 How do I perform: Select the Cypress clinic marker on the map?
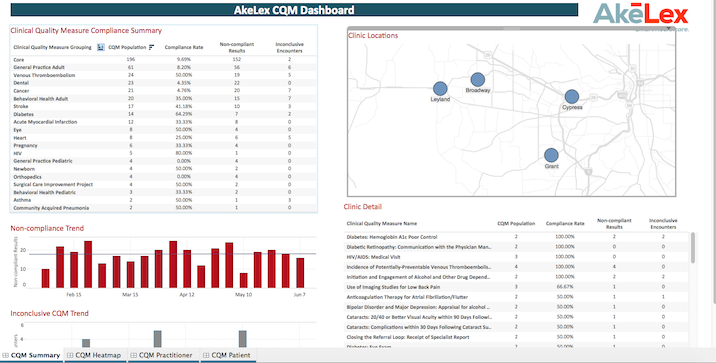[x=572, y=97]
